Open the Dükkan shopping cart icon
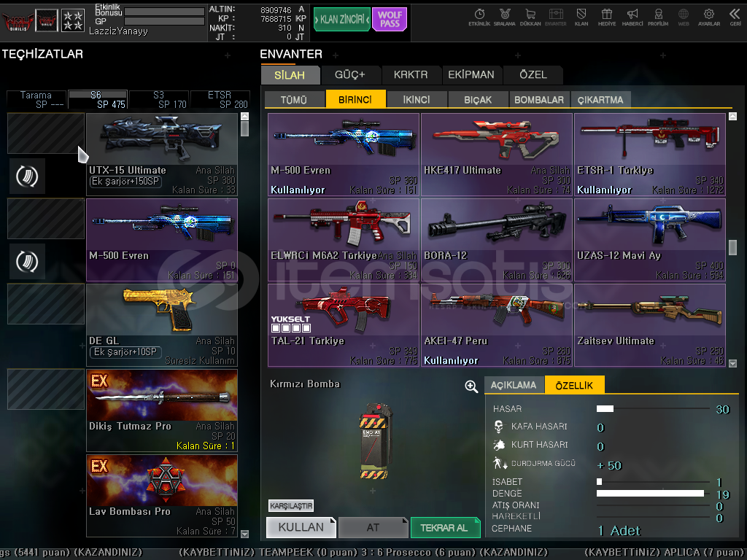Screen dimensions: 747x560 click(530, 17)
